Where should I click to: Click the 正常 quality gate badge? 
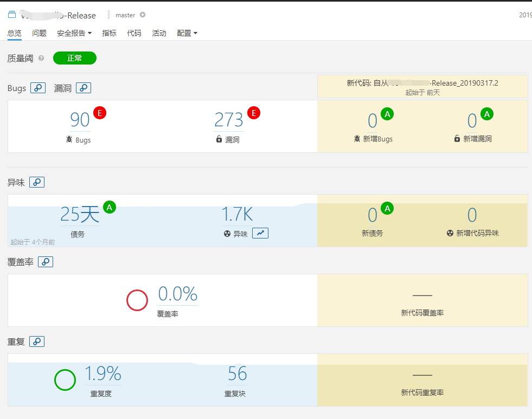pyautogui.click(x=75, y=58)
